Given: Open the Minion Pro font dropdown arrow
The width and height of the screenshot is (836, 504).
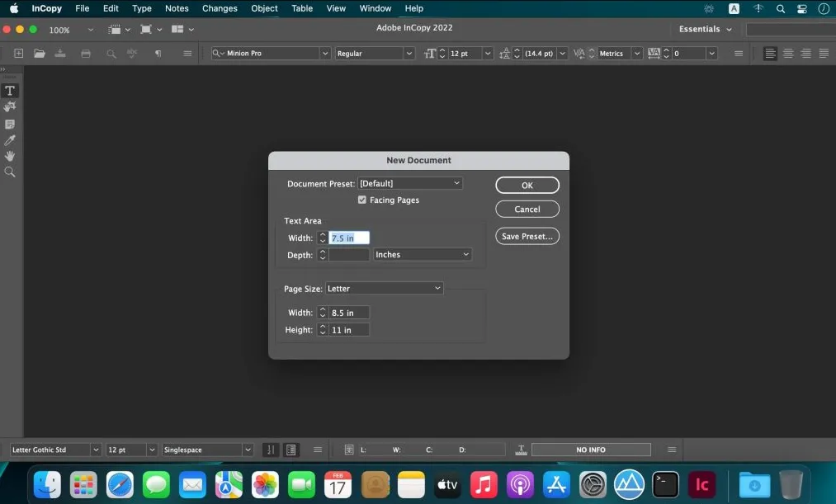Looking at the screenshot, I should pos(324,54).
